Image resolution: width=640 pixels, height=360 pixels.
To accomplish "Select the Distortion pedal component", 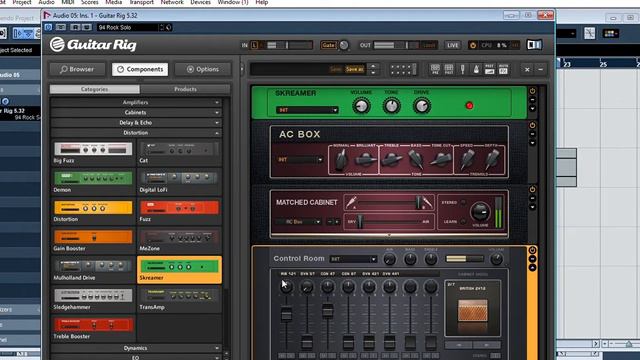I will click(x=93, y=211).
